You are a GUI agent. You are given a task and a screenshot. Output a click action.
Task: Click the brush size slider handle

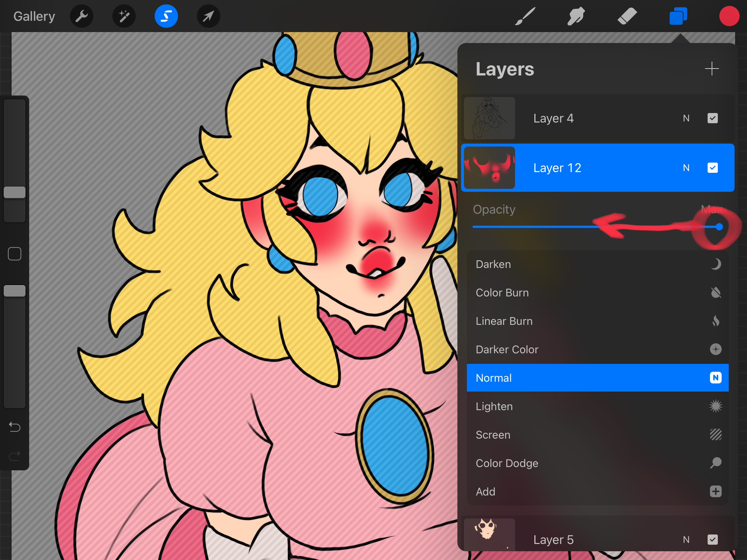point(15,192)
